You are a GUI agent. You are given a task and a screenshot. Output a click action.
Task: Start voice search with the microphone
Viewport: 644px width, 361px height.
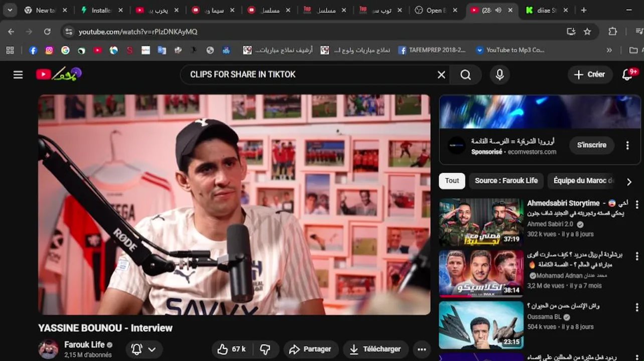pos(500,75)
